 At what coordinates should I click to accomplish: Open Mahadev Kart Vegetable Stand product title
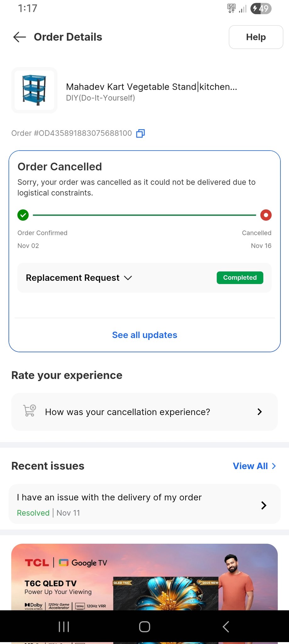(x=151, y=87)
